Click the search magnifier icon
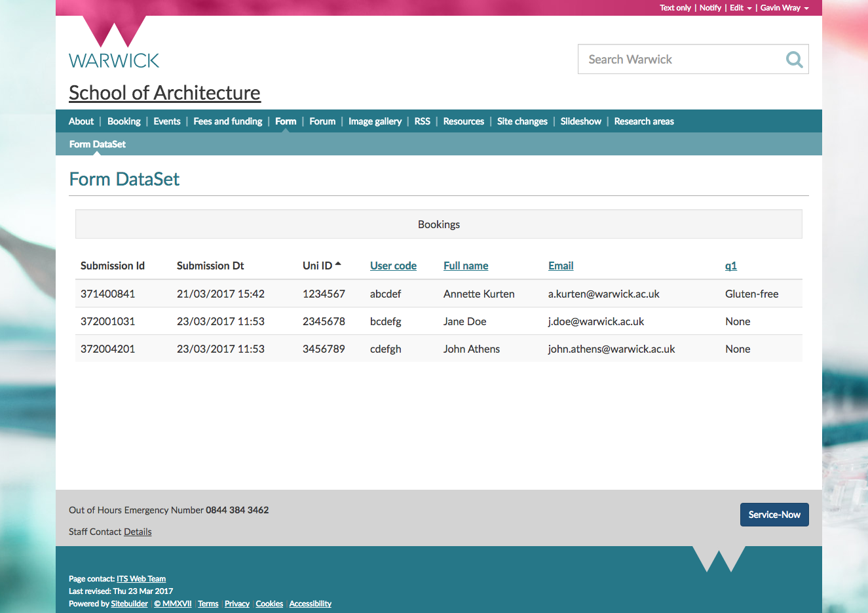868x613 pixels. [x=794, y=60]
